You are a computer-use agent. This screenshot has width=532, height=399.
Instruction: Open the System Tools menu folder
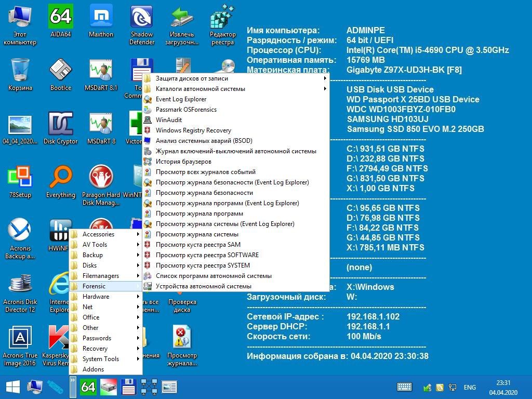click(105, 359)
